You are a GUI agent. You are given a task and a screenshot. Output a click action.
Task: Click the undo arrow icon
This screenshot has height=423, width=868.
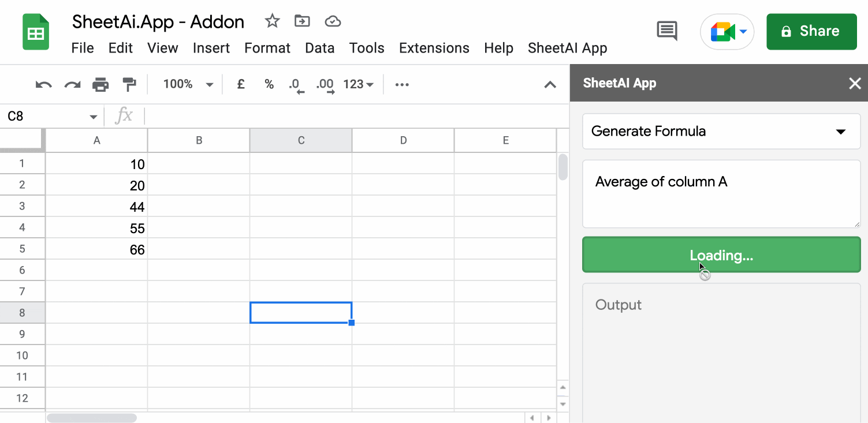pos(43,85)
